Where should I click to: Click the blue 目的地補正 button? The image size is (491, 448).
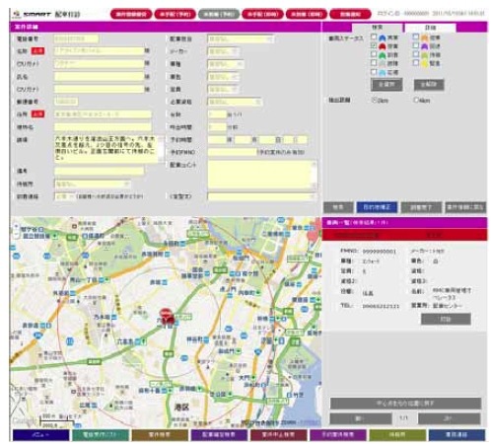(x=377, y=207)
